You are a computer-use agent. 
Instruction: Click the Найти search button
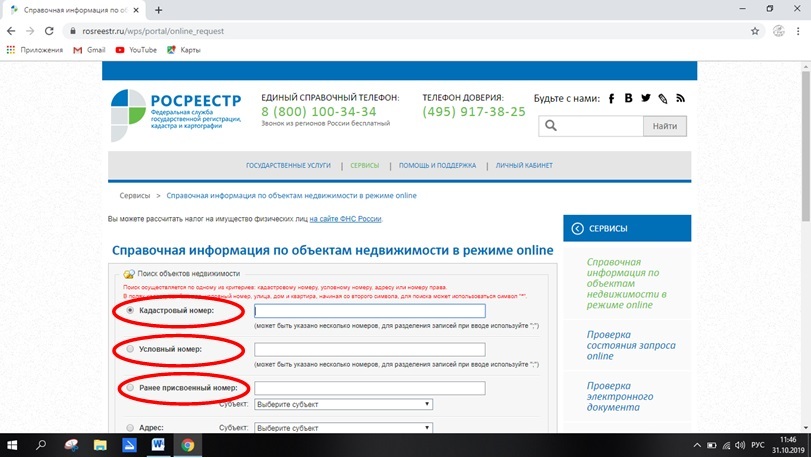(x=665, y=126)
